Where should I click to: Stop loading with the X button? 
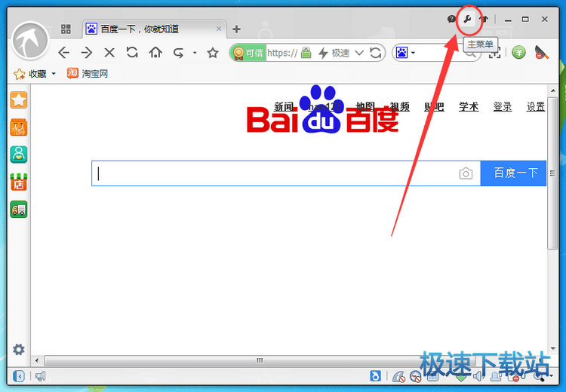coord(109,53)
